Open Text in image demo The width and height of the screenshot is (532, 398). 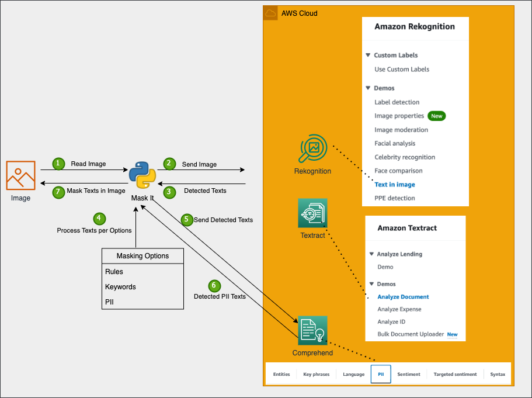point(395,185)
